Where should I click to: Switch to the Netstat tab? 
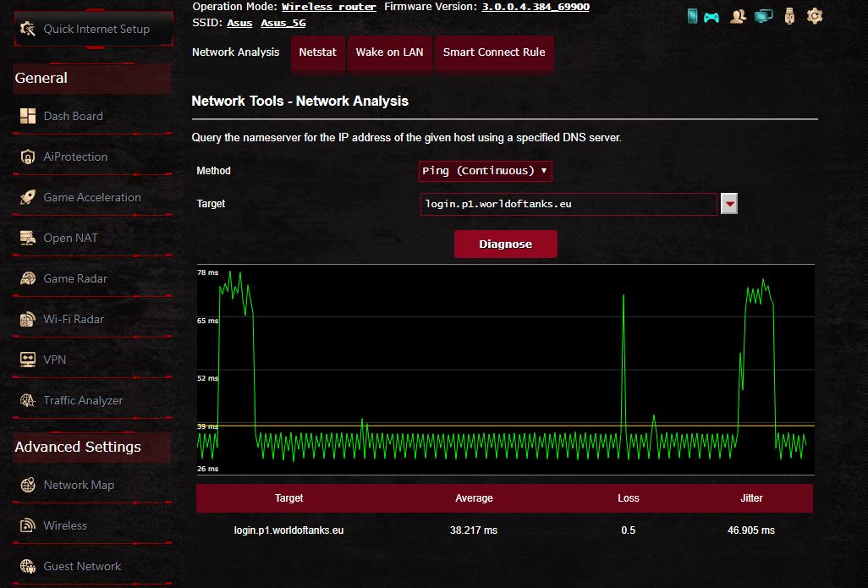click(x=318, y=53)
